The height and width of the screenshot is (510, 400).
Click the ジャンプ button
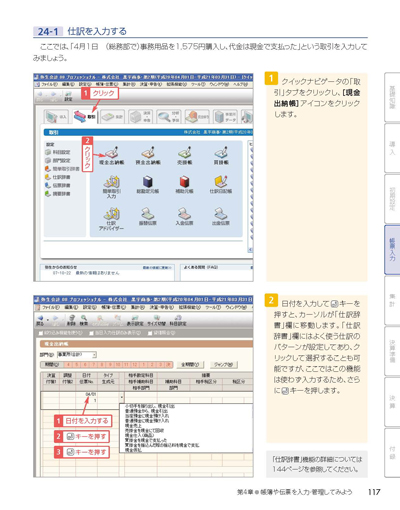pyautogui.click(x=224, y=365)
